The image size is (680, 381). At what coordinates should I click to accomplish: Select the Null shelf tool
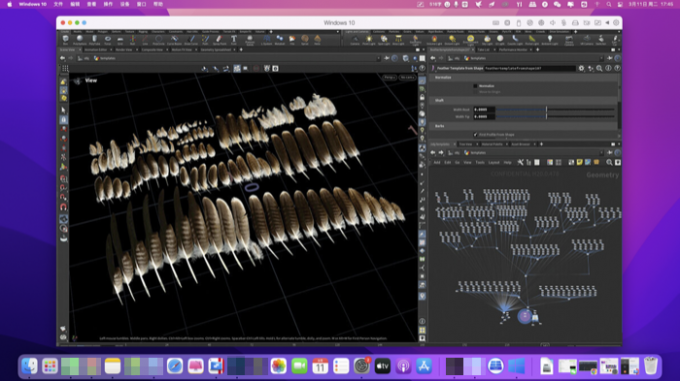133,39
